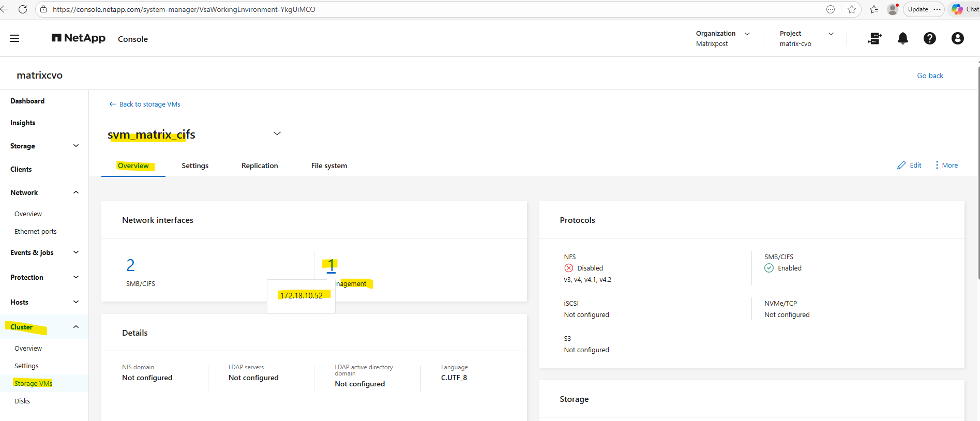Switch to the File system tab
The width and height of the screenshot is (980, 421).
pos(329,166)
